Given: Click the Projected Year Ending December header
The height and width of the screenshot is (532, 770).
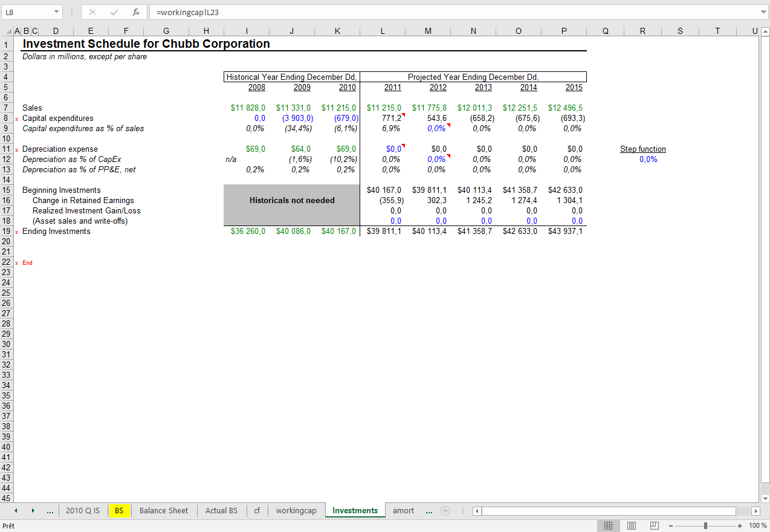Looking at the screenshot, I should (x=473, y=77).
